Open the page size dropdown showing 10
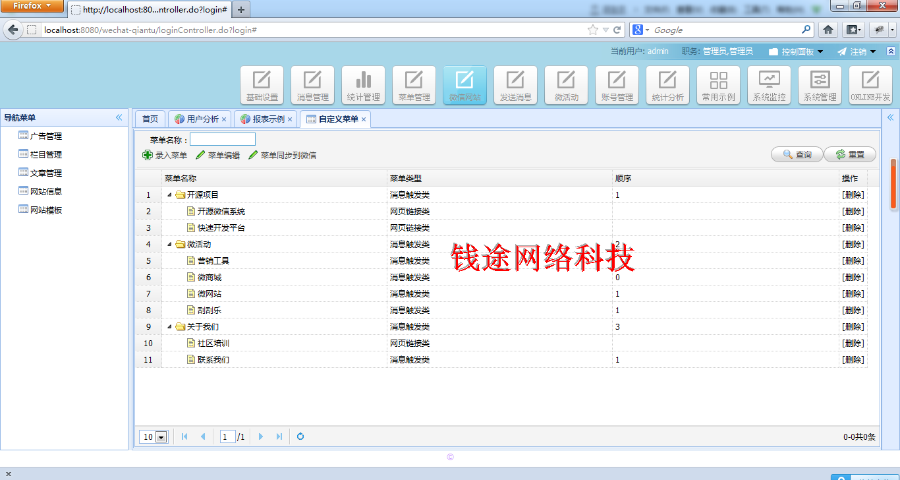Viewport: 900px width, 480px height. (161, 437)
